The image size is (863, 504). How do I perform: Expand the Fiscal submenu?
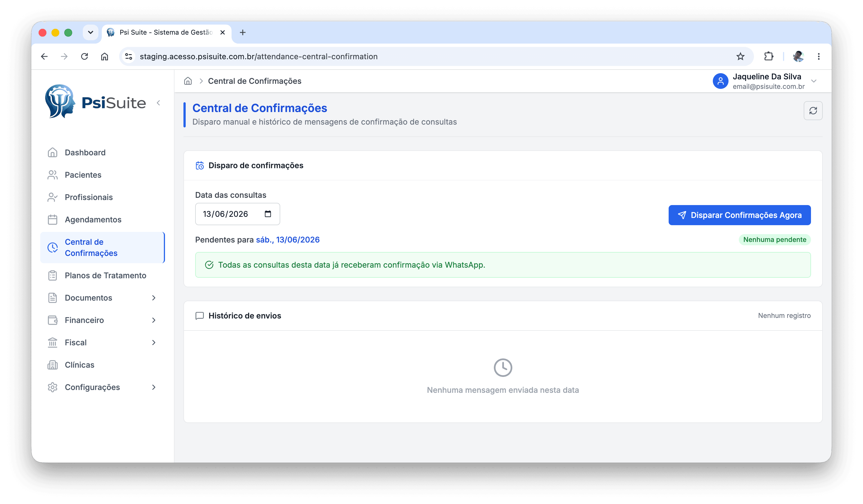tap(102, 343)
